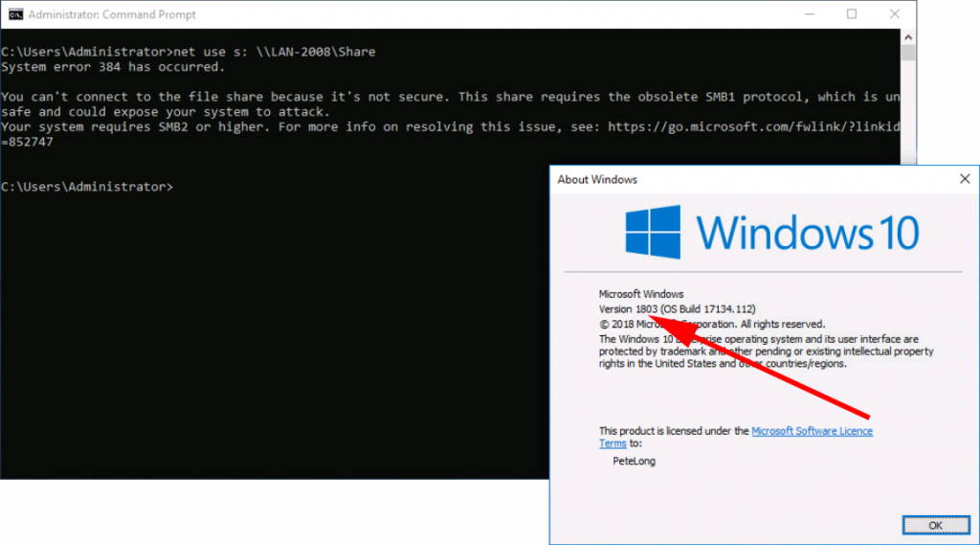Click the =852747 line in console
Image resolution: width=980 pixels, height=545 pixels.
(x=28, y=142)
